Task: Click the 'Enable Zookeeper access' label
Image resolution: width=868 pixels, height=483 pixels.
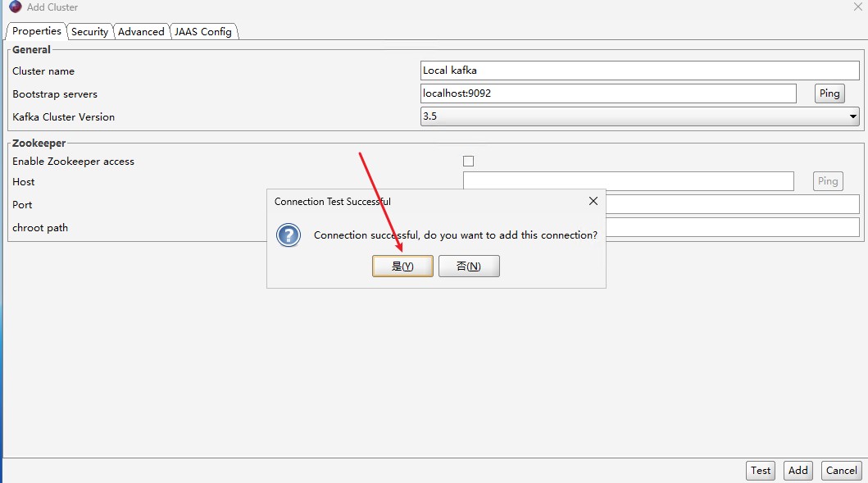Action: (x=73, y=162)
